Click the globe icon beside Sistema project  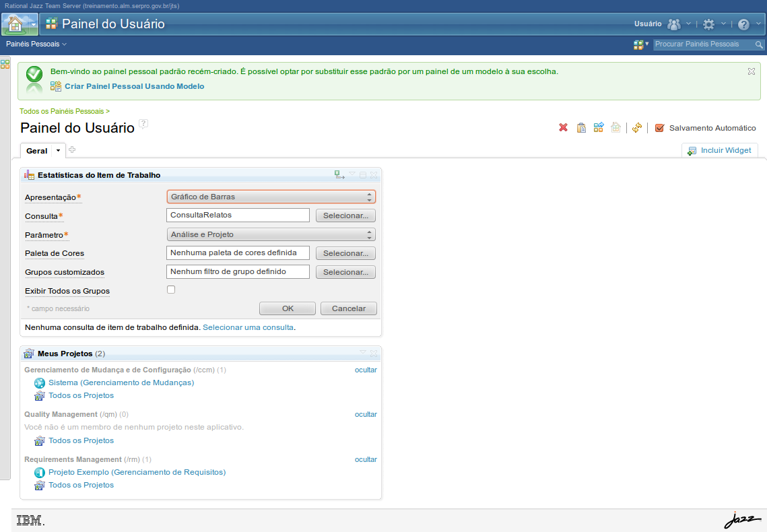(x=40, y=383)
